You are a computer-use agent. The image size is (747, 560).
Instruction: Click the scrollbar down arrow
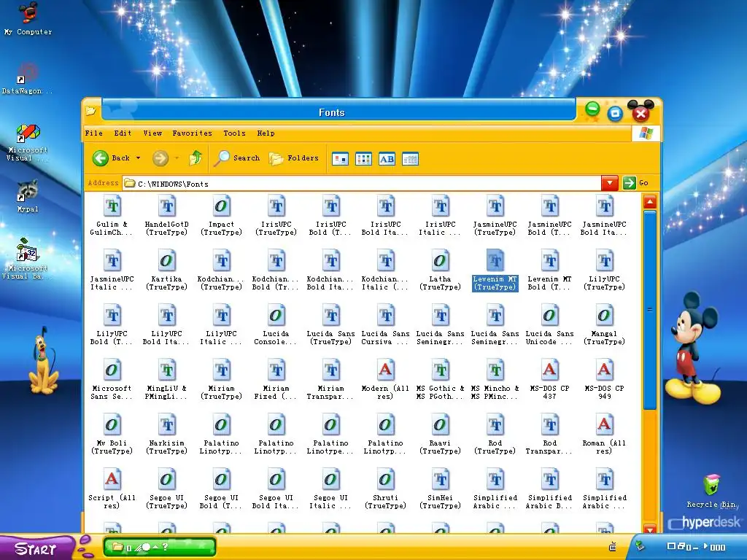(650, 529)
